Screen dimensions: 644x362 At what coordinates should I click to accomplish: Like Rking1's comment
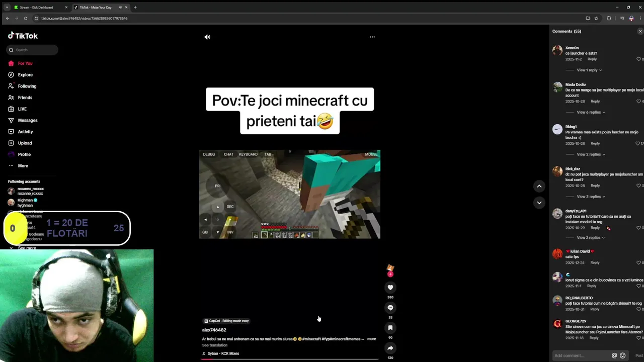[638, 144]
